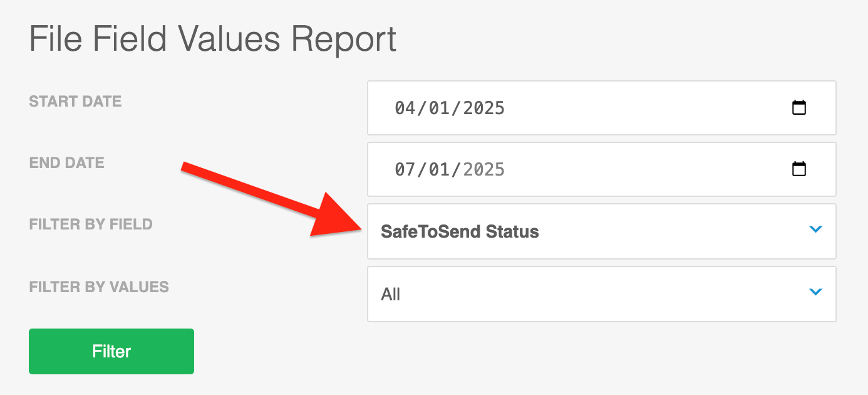Select the year '2025' in End Date
This screenshot has width=868, height=395.
483,169
